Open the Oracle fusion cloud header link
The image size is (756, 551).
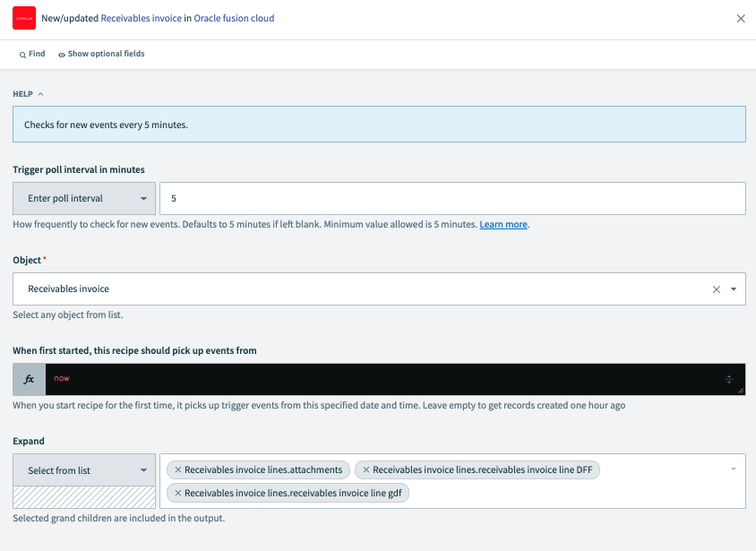pos(234,19)
